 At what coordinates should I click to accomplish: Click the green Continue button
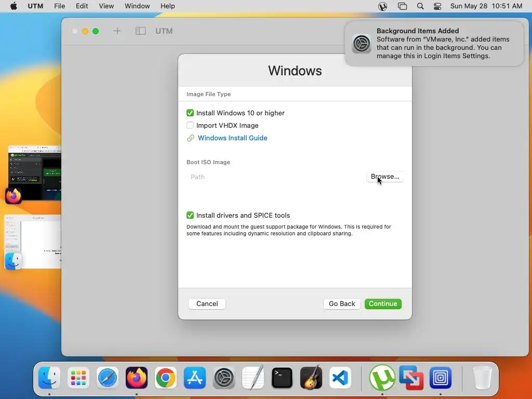(383, 303)
